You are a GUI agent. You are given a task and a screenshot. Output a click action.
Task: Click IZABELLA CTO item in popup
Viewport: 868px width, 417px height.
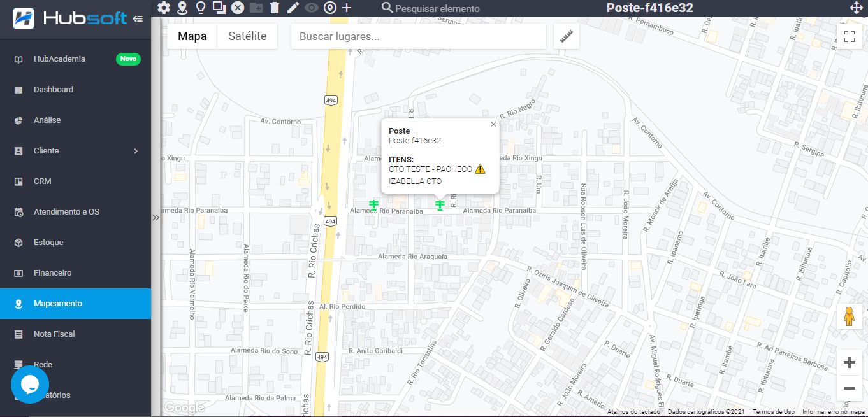coord(416,181)
